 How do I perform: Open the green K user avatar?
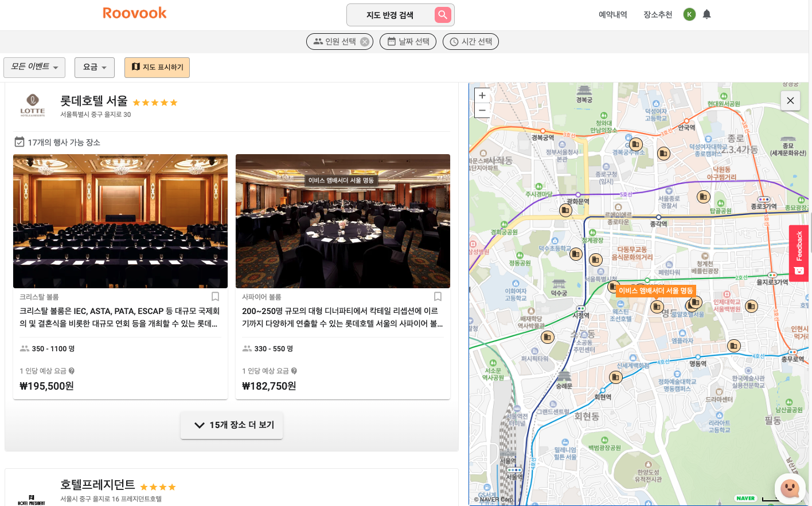click(x=689, y=14)
